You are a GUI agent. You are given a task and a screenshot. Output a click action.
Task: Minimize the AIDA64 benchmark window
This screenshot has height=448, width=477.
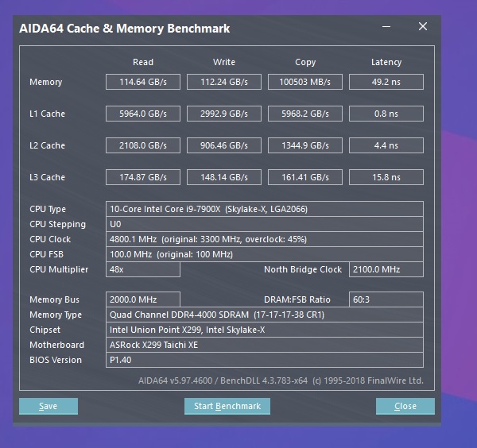tap(386, 27)
